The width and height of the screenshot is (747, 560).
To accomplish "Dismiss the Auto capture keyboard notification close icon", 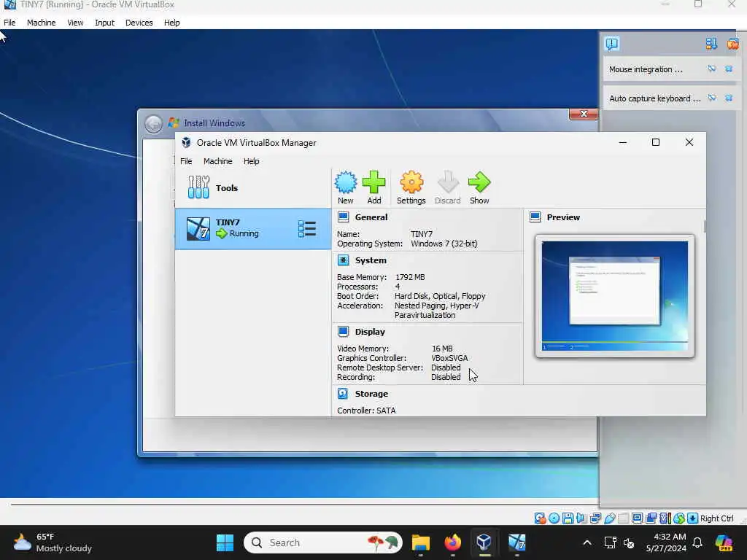I will 729,98.
